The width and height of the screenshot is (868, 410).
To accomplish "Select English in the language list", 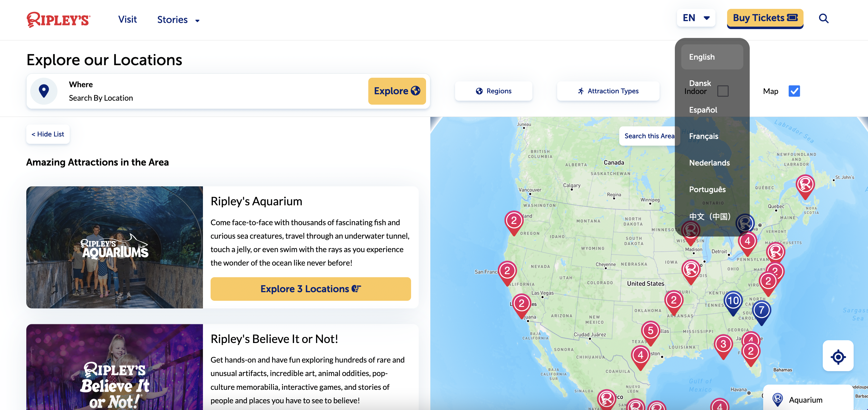I will pyautogui.click(x=712, y=57).
